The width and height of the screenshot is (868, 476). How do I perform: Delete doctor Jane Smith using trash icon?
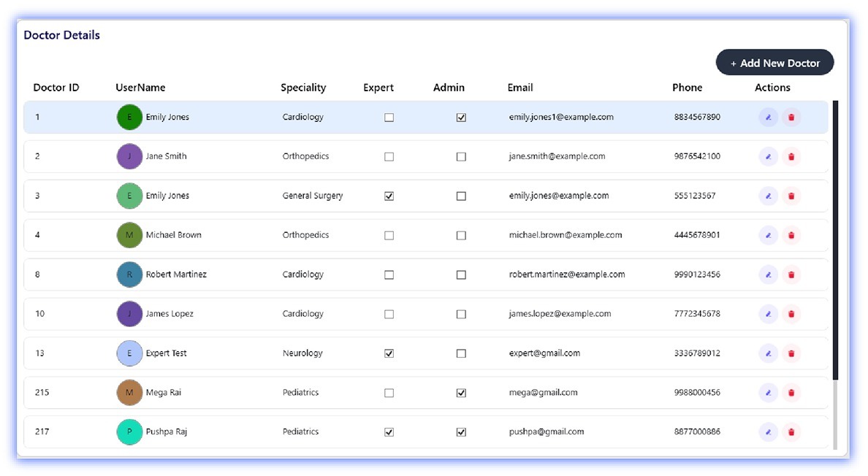coord(791,156)
